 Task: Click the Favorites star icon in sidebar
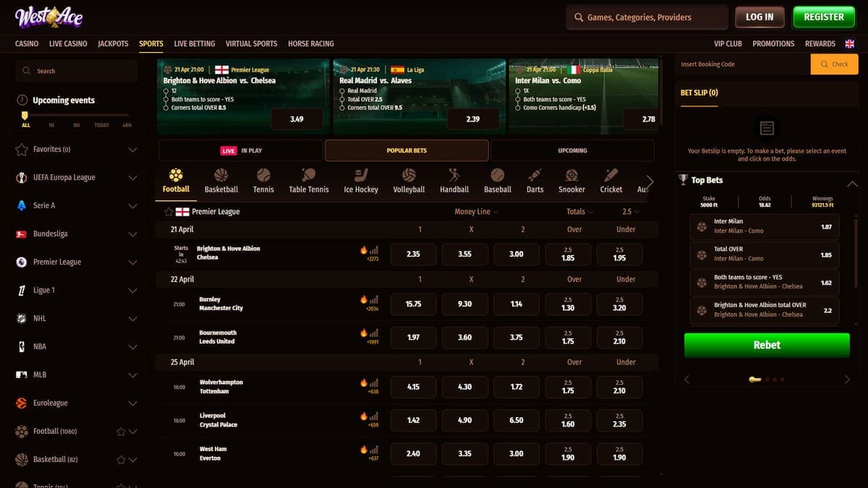point(22,150)
